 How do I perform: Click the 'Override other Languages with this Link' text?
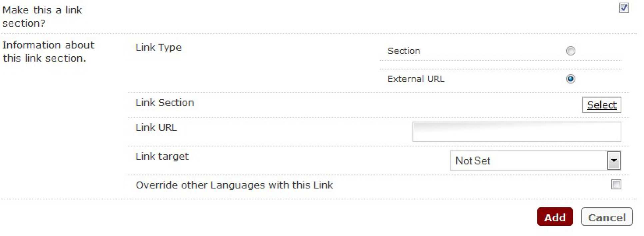click(234, 185)
